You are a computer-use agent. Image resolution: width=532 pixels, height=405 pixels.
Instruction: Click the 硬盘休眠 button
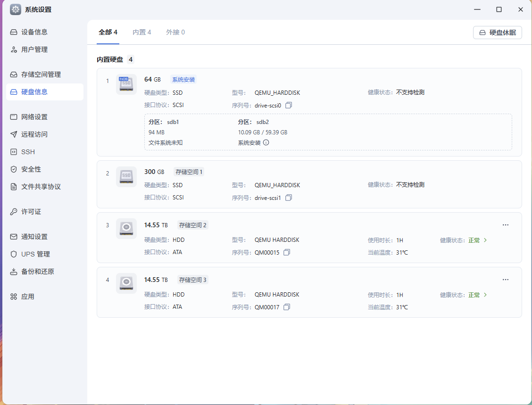pyautogui.click(x=497, y=33)
